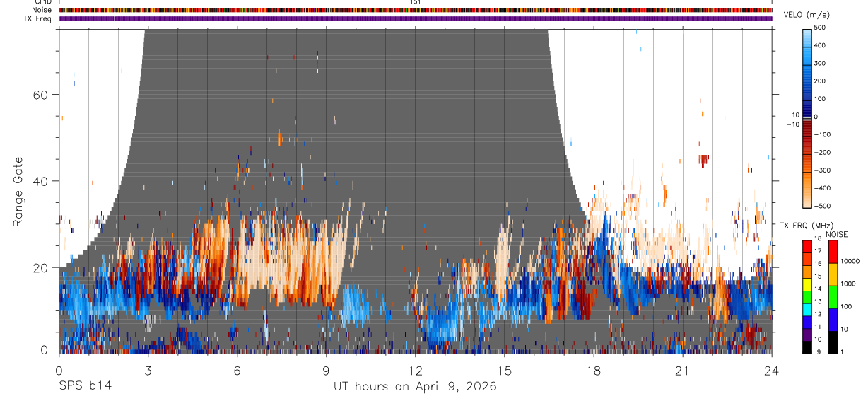Click the red top segment of the NOISE bar
Screen dimensions: 868x401
(833, 252)
